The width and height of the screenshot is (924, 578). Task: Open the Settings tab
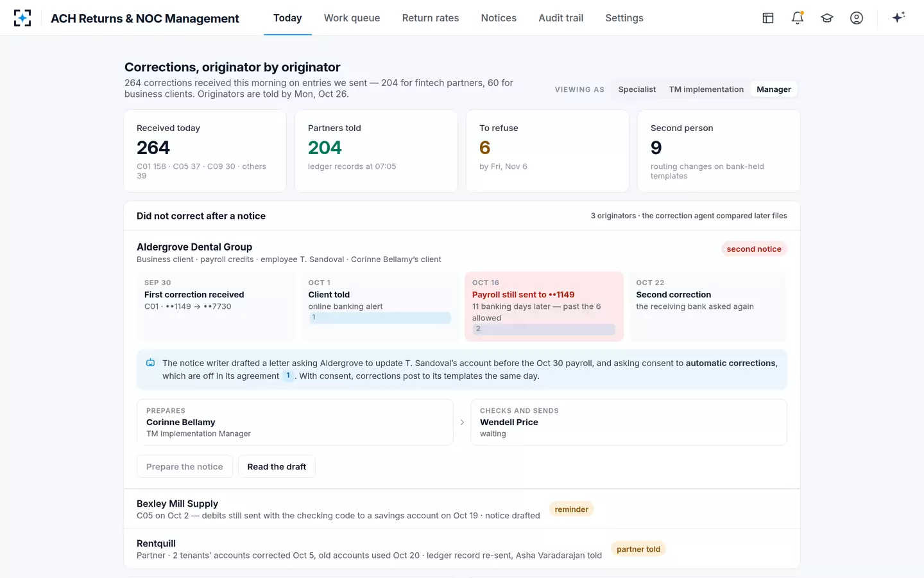pyautogui.click(x=624, y=18)
